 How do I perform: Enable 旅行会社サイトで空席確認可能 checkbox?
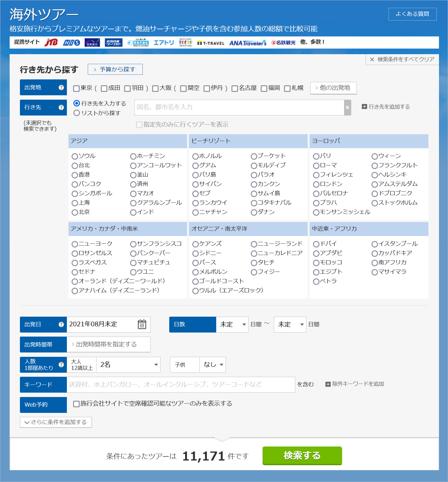(76, 404)
